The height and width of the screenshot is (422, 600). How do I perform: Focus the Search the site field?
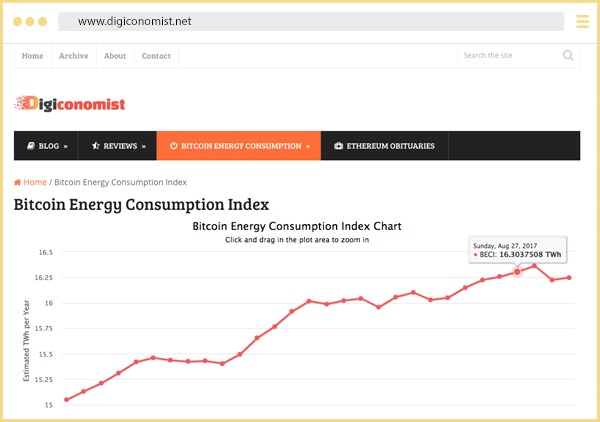(508, 56)
